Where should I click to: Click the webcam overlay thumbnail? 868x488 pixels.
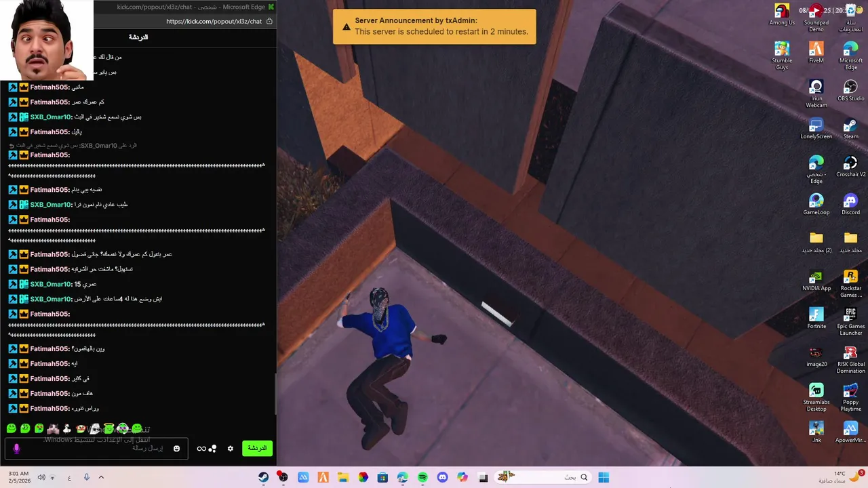(x=46, y=40)
